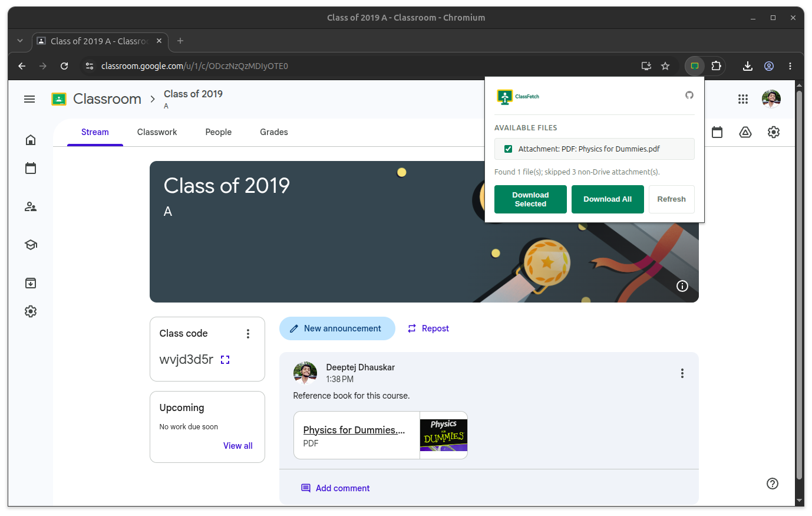The image size is (812, 516).
Task: Click the Classroom title text link
Action: 107,99
